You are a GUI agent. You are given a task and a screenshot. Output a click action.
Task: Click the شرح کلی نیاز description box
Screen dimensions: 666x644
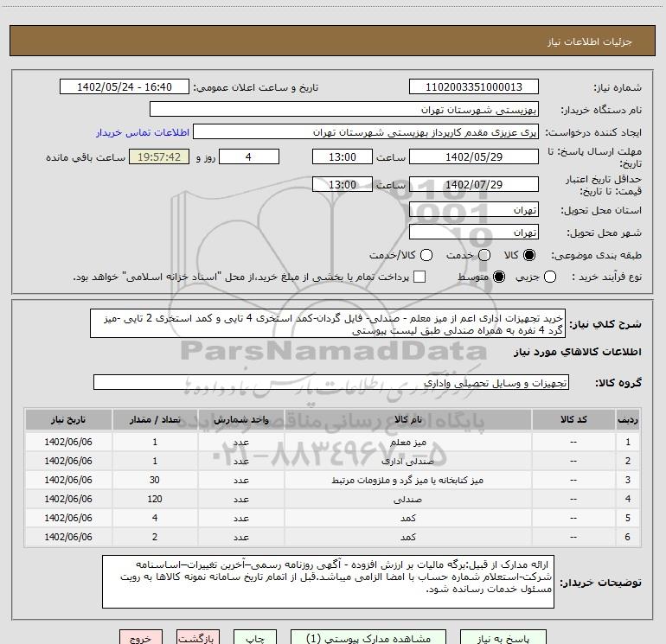coord(328,323)
